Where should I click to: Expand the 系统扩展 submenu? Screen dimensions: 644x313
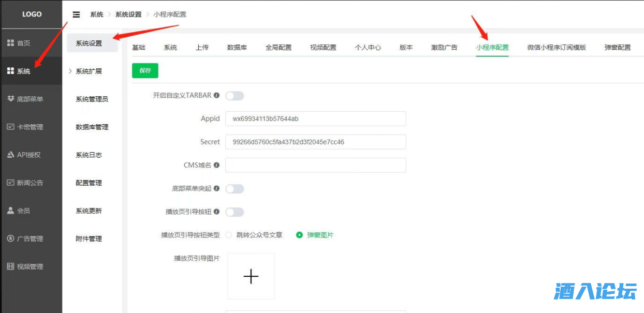coord(89,71)
